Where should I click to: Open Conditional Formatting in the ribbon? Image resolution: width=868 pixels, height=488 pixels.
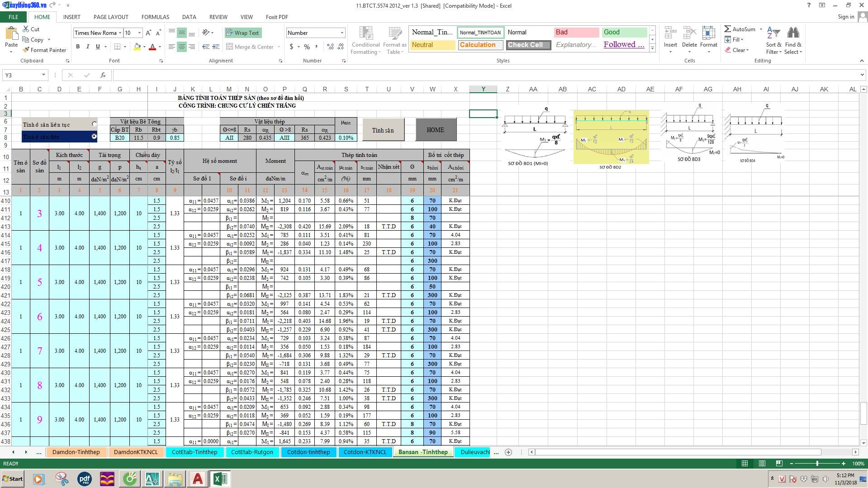pos(365,40)
